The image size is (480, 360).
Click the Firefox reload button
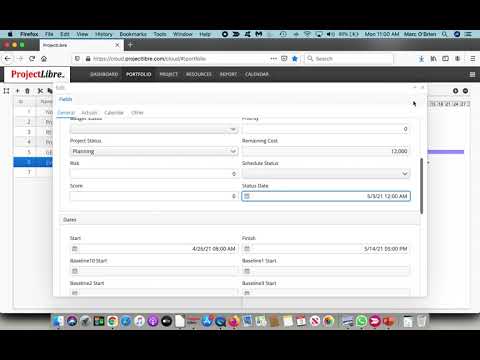pyautogui.click(x=32, y=59)
